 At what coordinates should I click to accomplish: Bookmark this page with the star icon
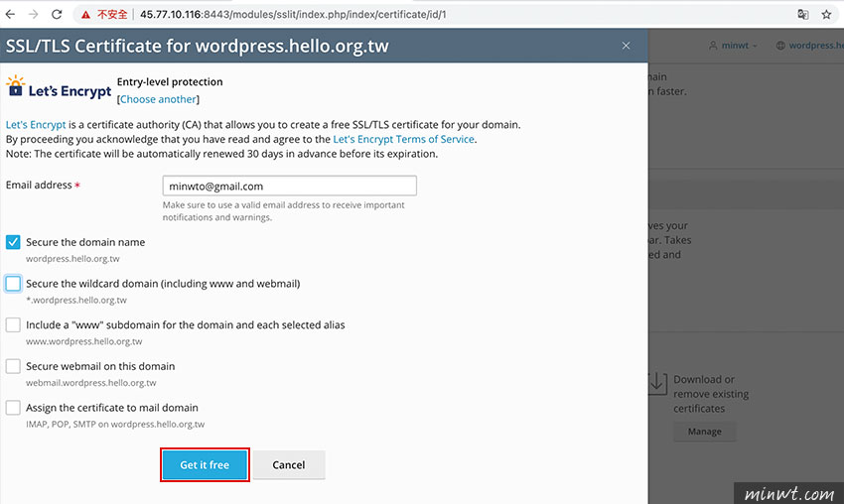click(x=827, y=15)
